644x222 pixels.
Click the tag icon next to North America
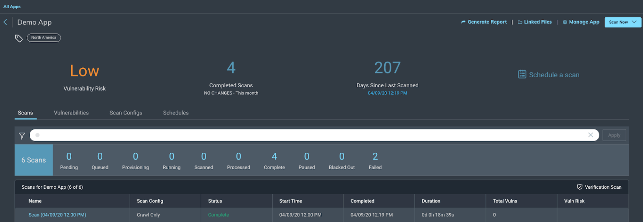[x=19, y=38]
